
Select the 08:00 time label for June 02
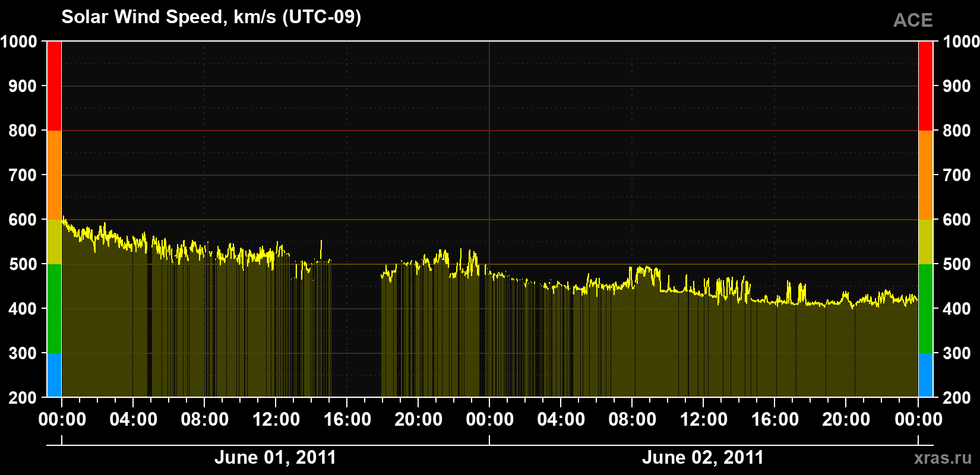coord(633,420)
